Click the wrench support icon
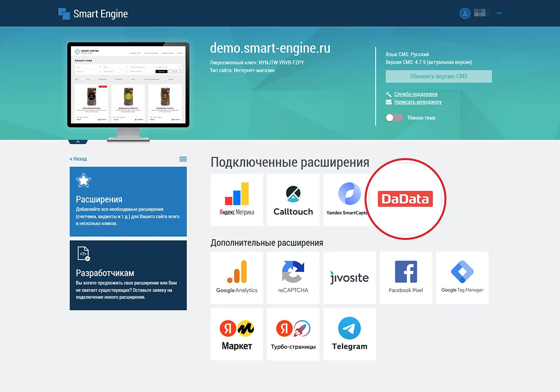The image size is (560, 392). pyautogui.click(x=389, y=94)
